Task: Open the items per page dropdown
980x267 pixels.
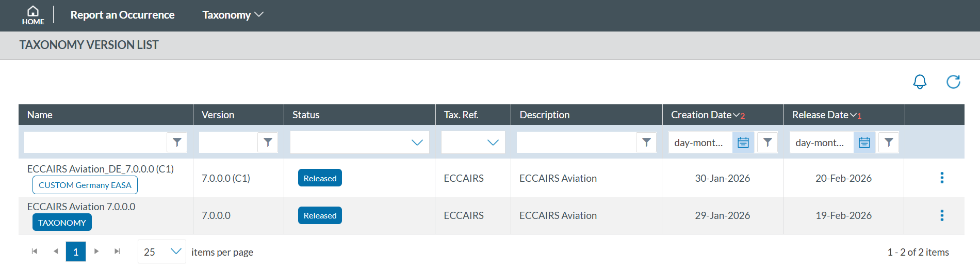Action: (175, 252)
